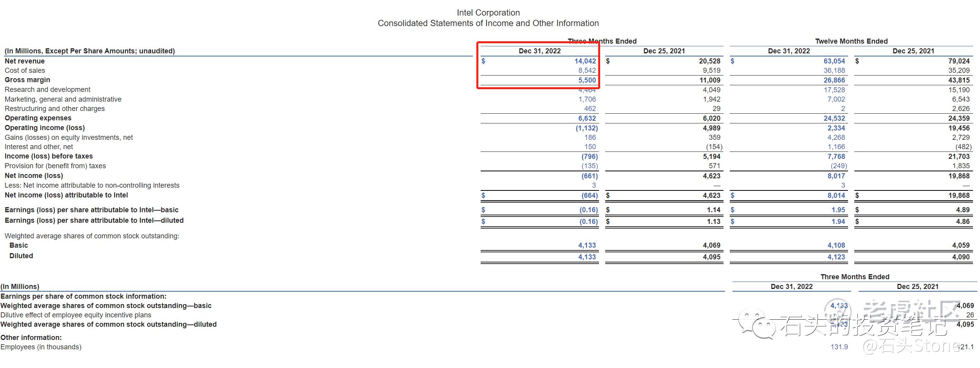Select the "Consolidated Statements of Income and Other Information" heading

click(x=488, y=23)
